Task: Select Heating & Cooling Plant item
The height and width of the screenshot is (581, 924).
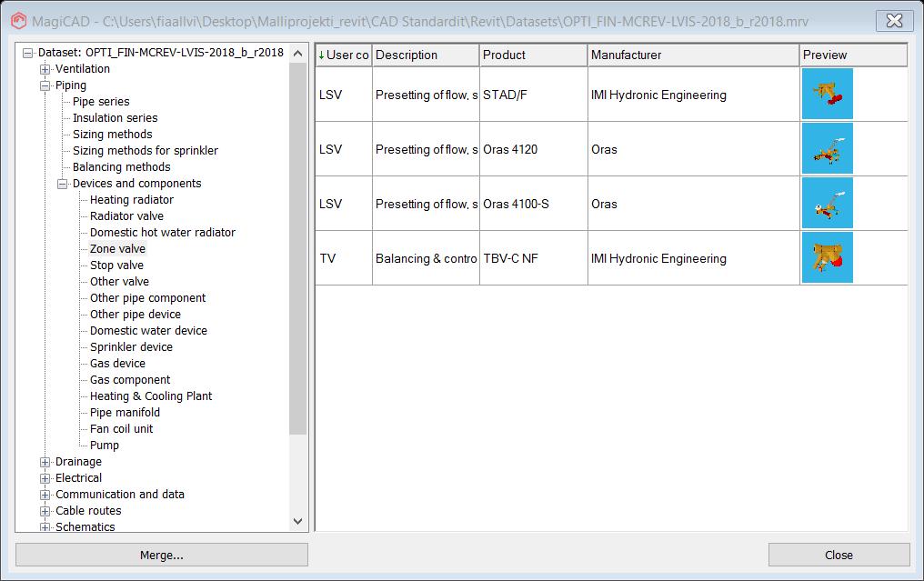Action: point(151,396)
